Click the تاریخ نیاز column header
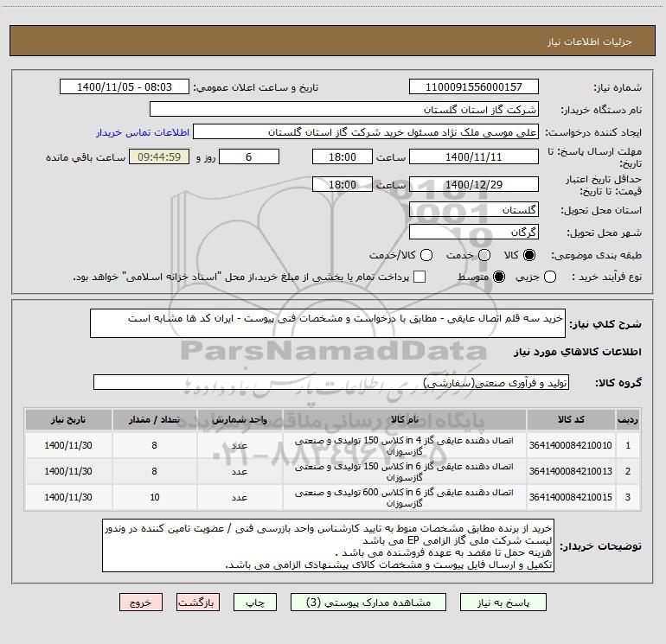 pos(68,419)
